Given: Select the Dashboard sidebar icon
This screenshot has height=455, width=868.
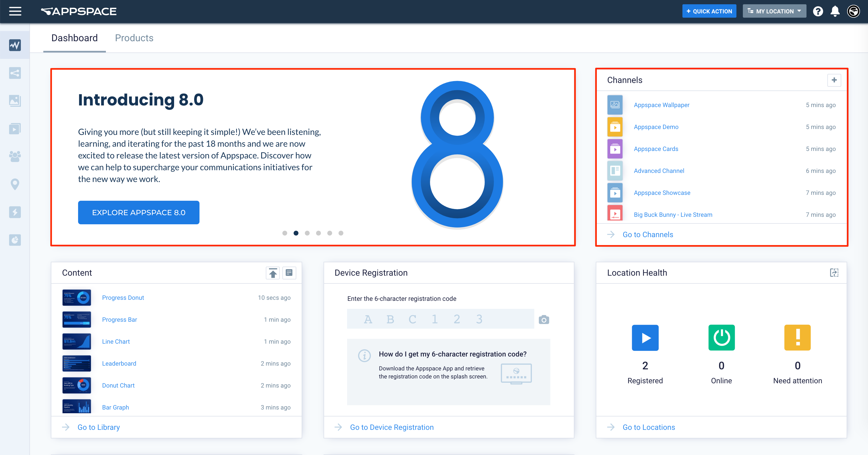Looking at the screenshot, I should [x=15, y=45].
